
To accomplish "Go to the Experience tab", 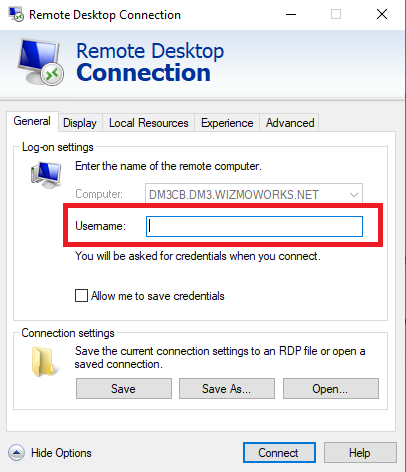I will [227, 123].
